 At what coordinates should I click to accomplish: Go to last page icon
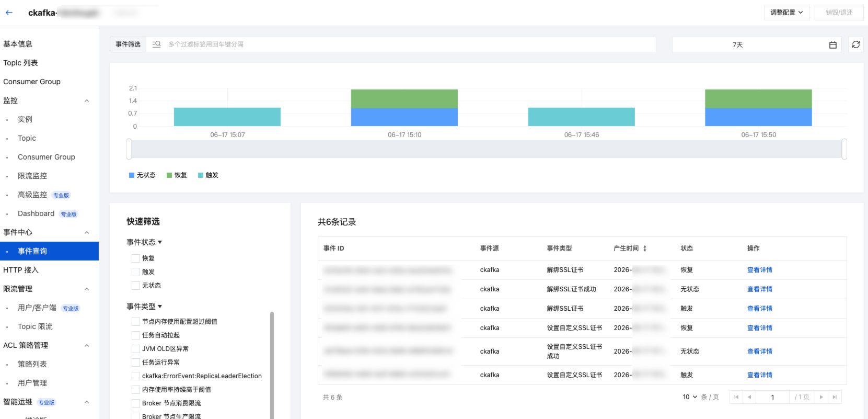click(x=835, y=397)
